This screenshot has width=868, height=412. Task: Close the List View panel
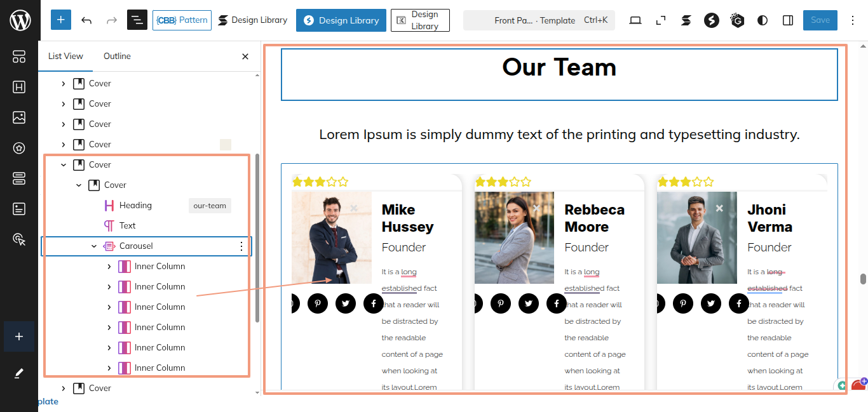[x=245, y=56]
